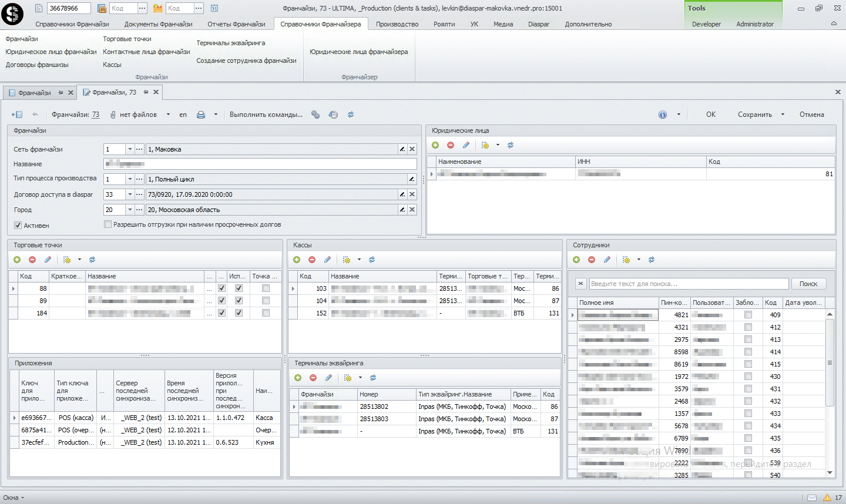Enable Разрешить отгрузки при наличии просроченных долгов
The image size is (846, 504).
pos(108,224)
